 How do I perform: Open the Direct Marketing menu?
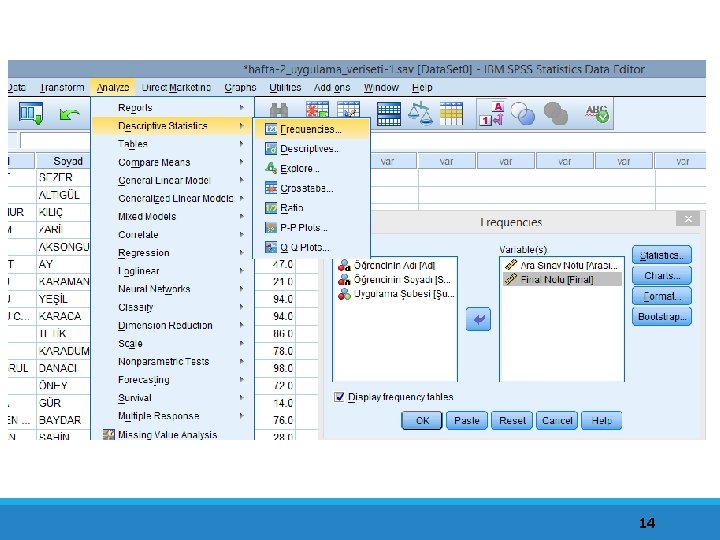coord(176,87)
